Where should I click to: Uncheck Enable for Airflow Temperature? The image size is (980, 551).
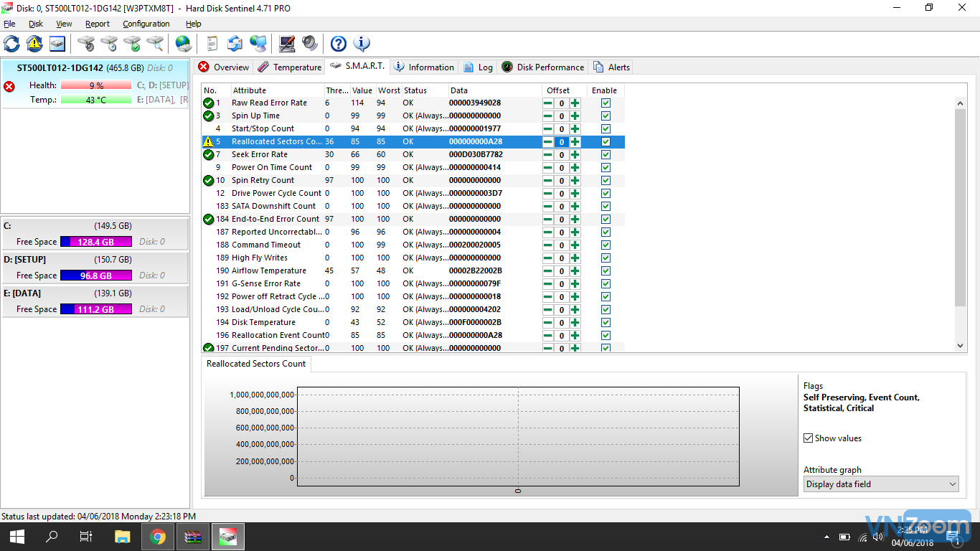pyautogui.click(x=606, y=270)
